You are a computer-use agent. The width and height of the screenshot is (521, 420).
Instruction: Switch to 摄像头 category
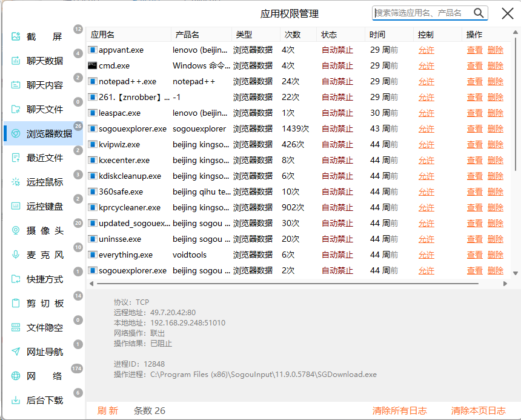click(45, 230)
